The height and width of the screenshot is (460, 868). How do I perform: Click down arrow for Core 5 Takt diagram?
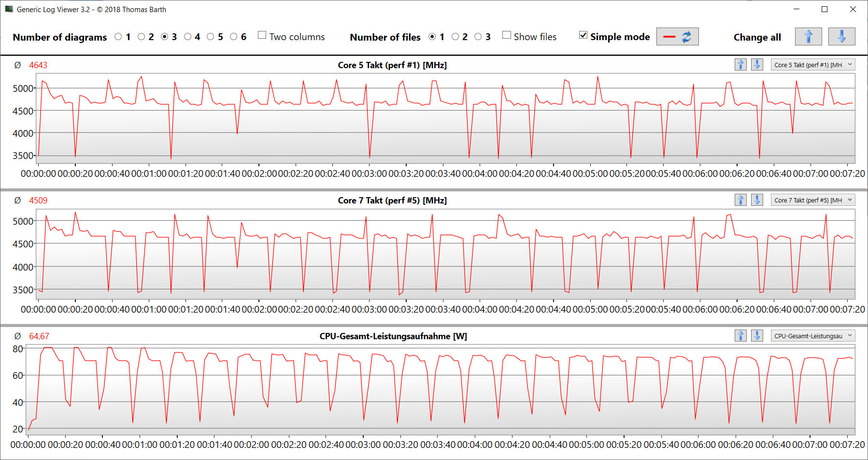coord(757,65)
